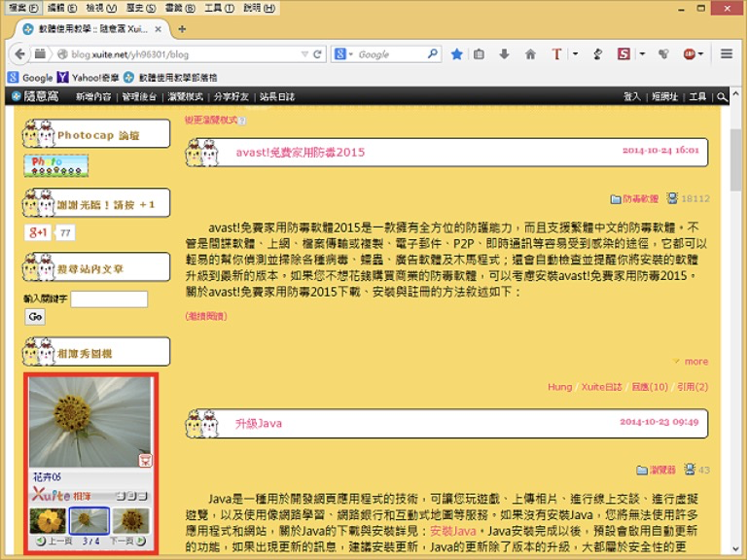Open the bookmarks list icon

(479, 54)
